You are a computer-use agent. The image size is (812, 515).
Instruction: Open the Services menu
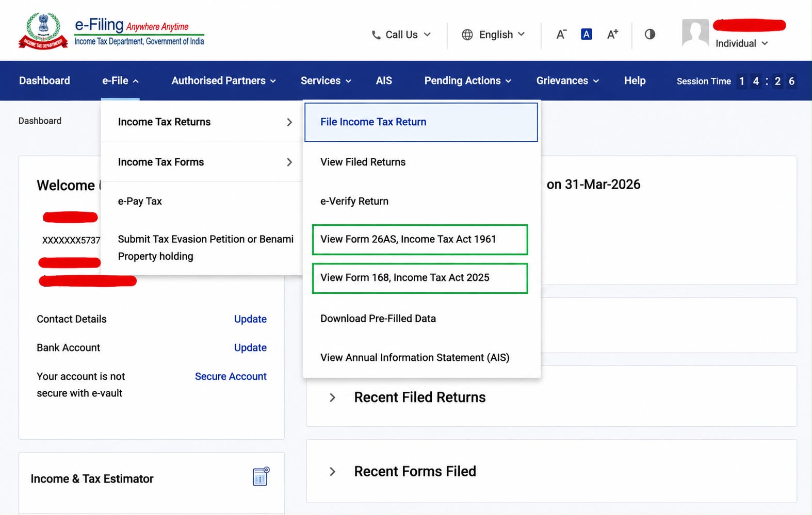(x=326, y=80)
